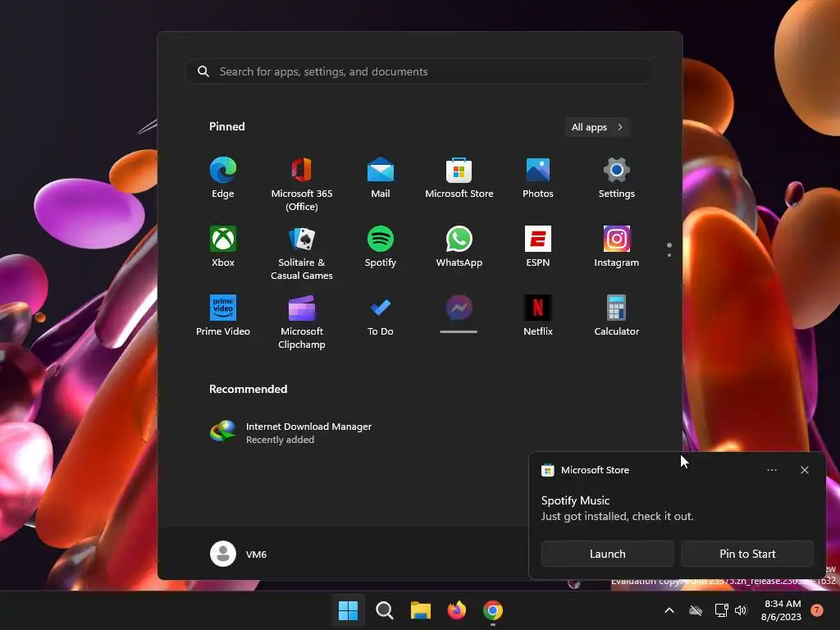This screenshot has width=840, height=630.
Task: Open the Mail app icon
Action: (381, 178)
